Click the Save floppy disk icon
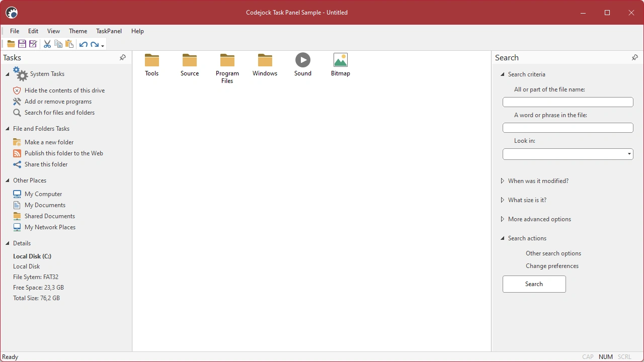 coord(22,44)
